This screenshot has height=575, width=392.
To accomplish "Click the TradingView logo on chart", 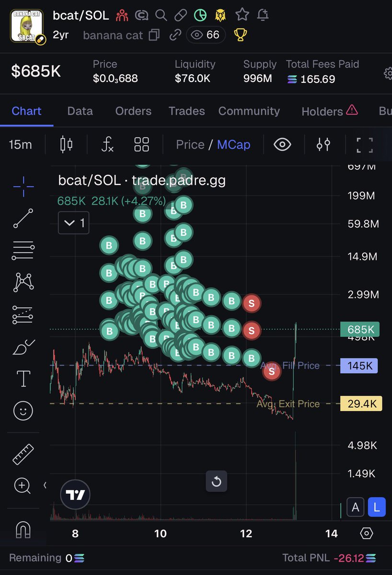I will click(x=75, y=494).
